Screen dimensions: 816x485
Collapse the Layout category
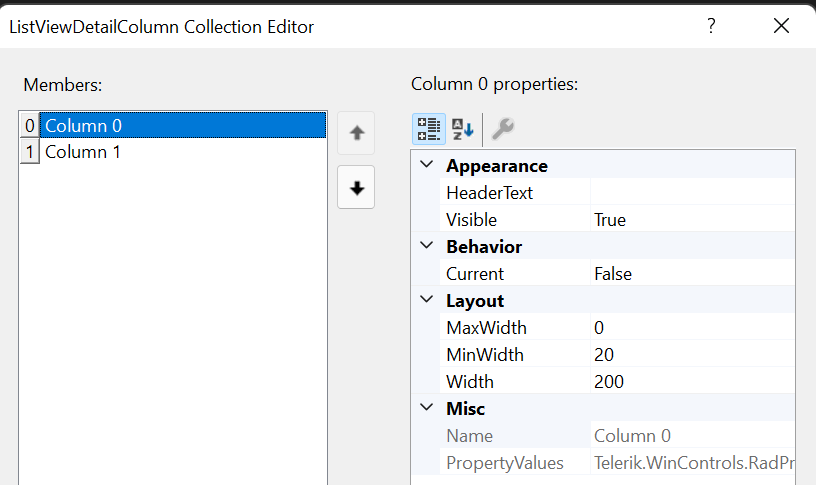point(427,300)
